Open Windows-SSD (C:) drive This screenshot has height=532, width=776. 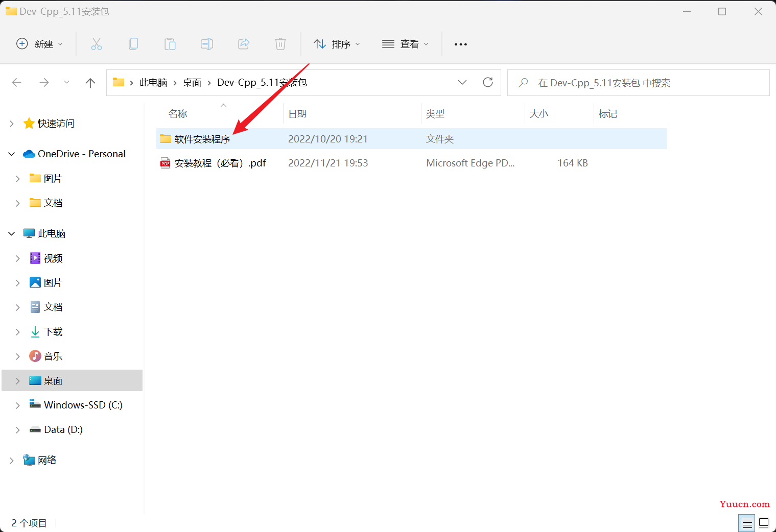pos(83,405)
